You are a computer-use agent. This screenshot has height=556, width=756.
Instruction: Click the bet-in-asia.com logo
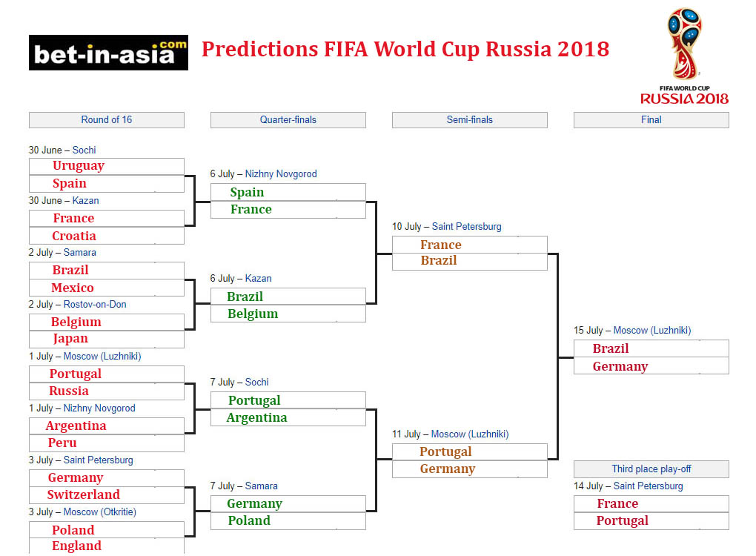[108, 53]
